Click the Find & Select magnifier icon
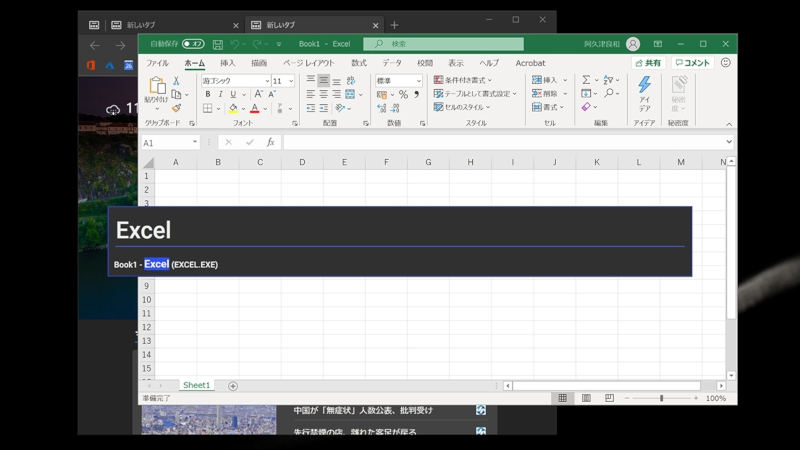This screenshot has height=450, width=800. pos(609,93)
